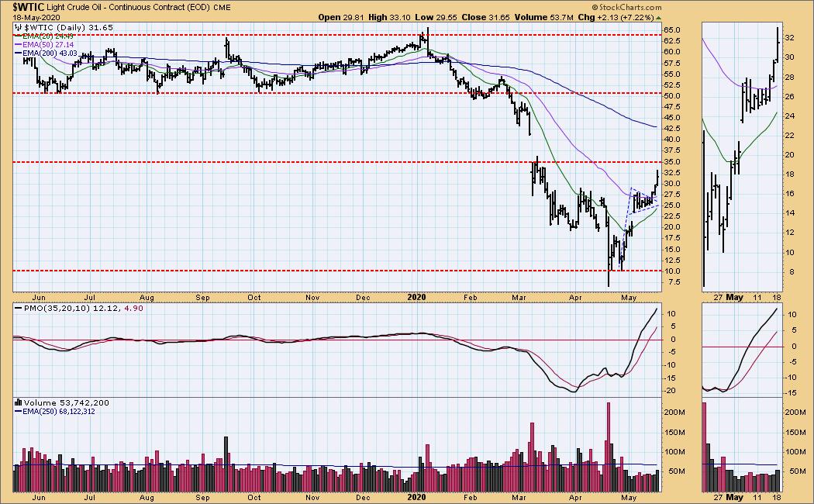Click the candlestick icon before $WTIC (Daily)

(x=18, y=27)
